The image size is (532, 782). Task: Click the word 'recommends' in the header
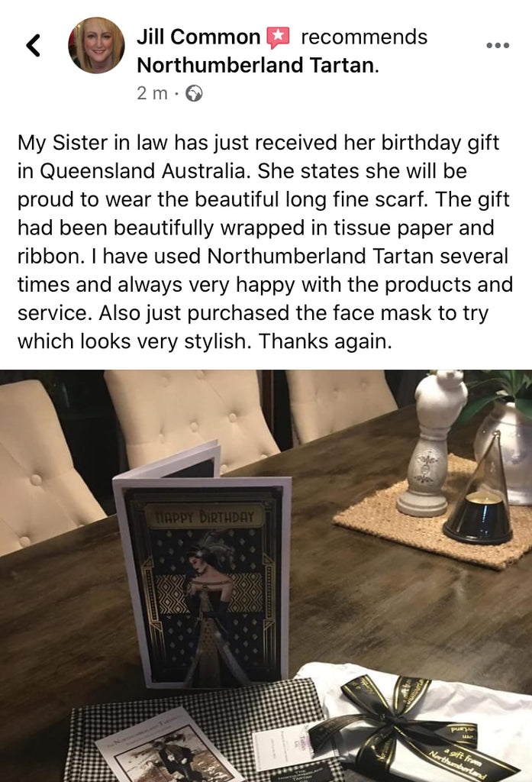[x=365, y=37]
